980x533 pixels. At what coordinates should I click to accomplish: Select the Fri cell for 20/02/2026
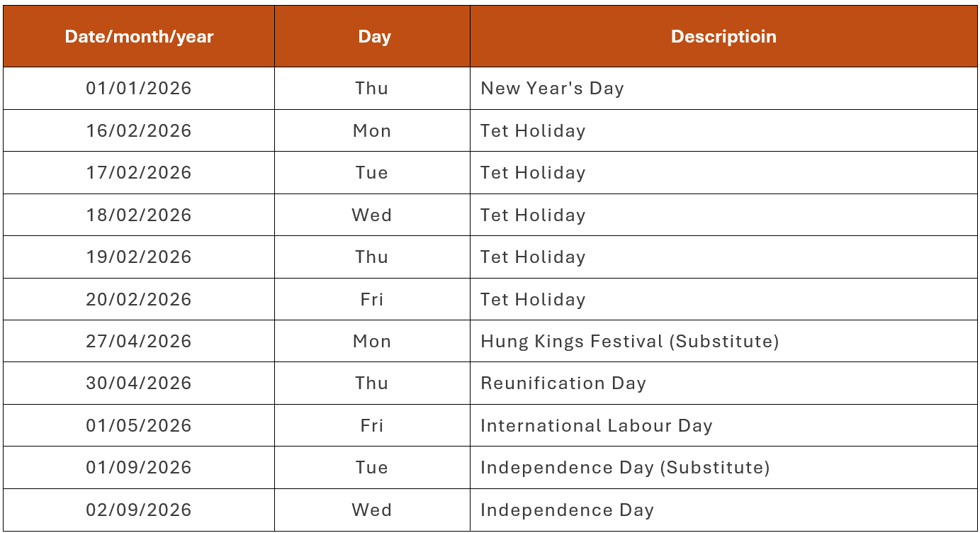(x=372, y=300)
